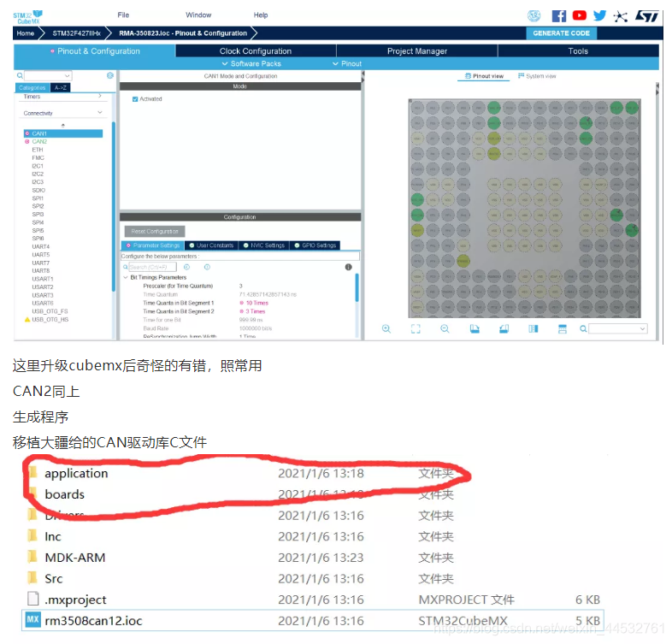The width and height of the screenshot is (672, 644).
Task: Select the 10 Times Bit Segment 1 value
Action: click(x=256, y=303)
